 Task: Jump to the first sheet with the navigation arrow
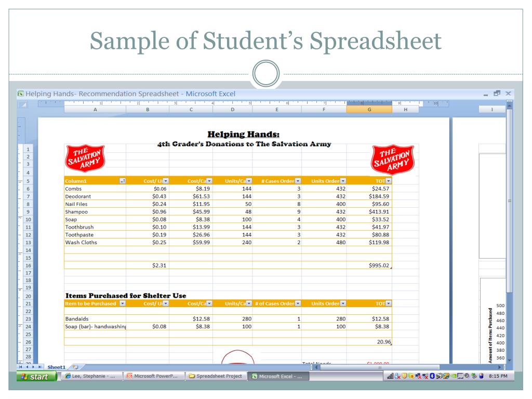click(21, 367)
